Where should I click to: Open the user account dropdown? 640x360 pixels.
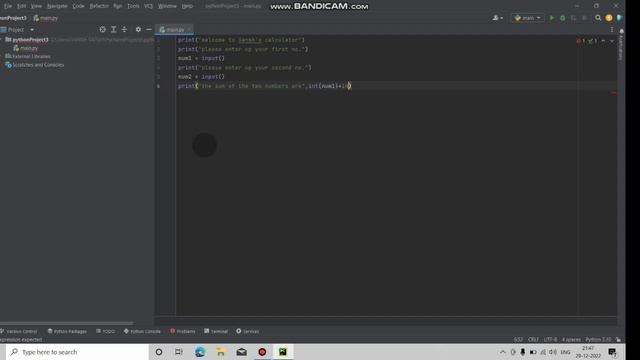498,18
